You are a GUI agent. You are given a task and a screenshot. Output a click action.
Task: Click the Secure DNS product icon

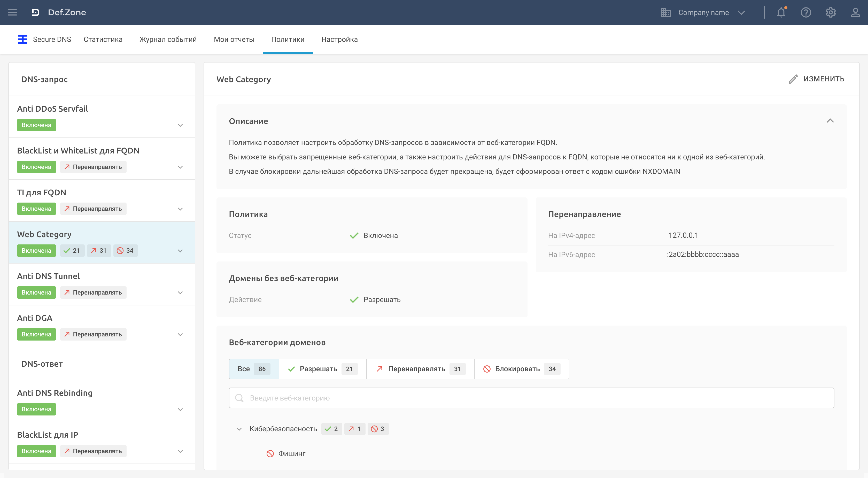[x=22, y=40]
